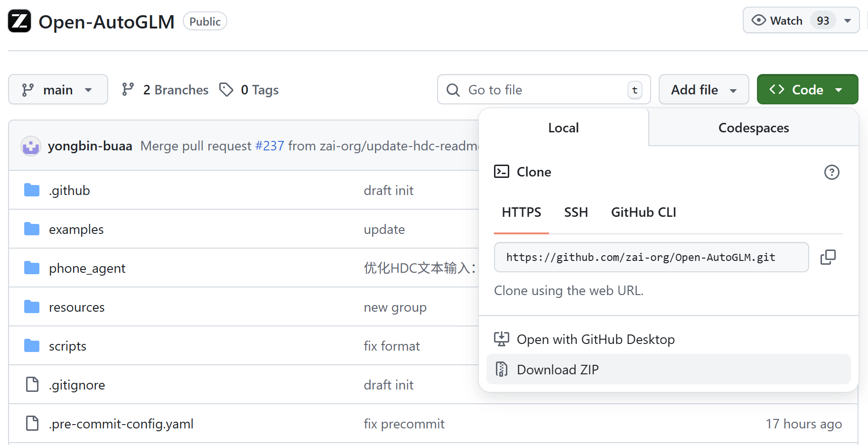Click the .gitignore file icon
868x445 pixels.
click(32, 384)
